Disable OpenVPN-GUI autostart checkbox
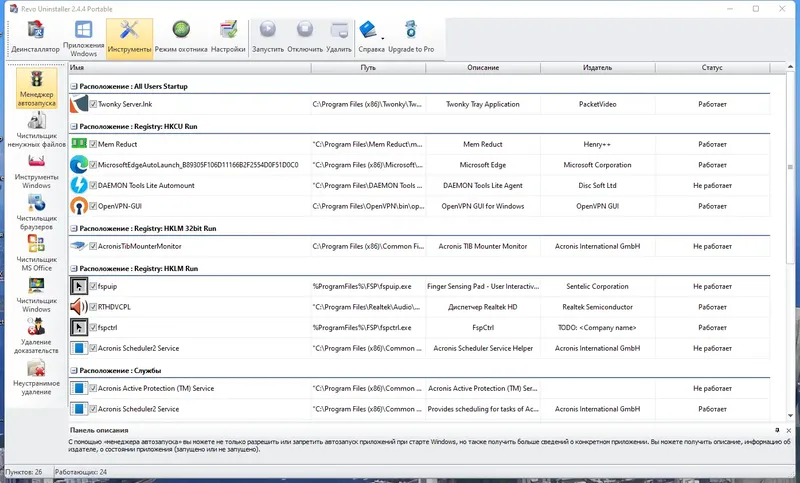The width and height of the screenshot is (800, 483). click(x=93, y=206)
